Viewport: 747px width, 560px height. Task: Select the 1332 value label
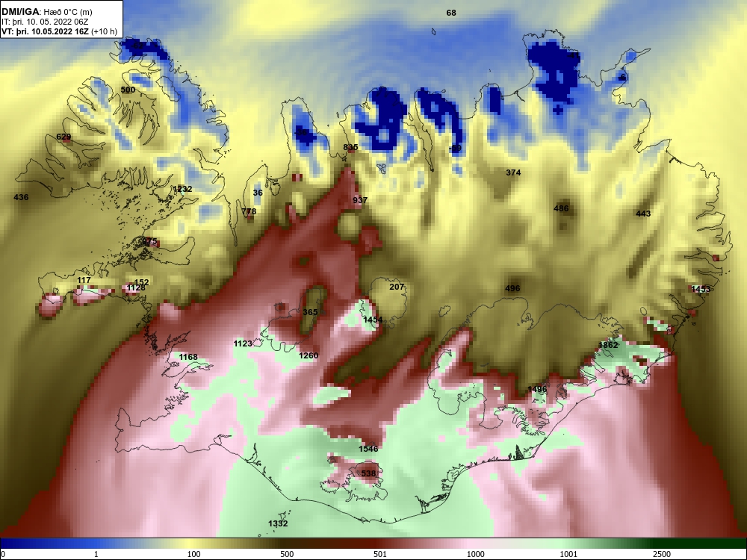[278, 524]
